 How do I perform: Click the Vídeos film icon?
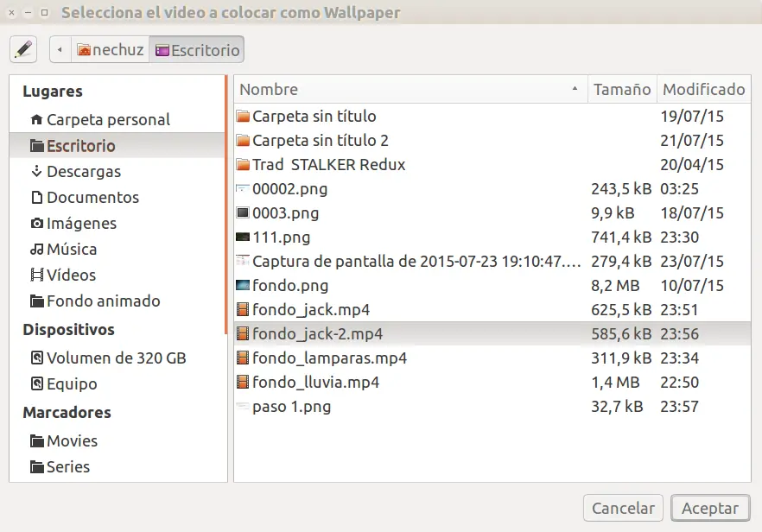point(36,275)
